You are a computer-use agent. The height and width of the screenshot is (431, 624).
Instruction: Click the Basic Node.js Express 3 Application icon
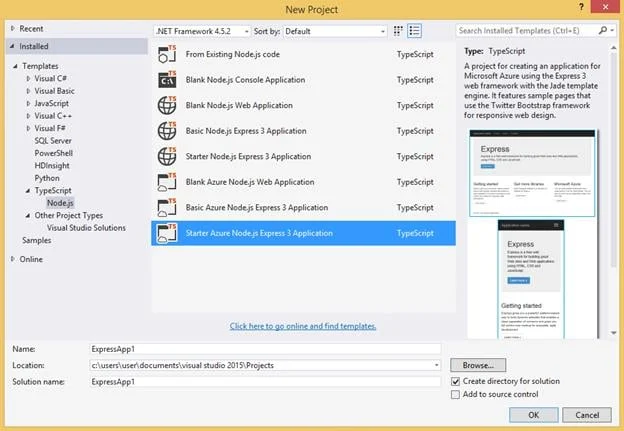pos(167,131)
